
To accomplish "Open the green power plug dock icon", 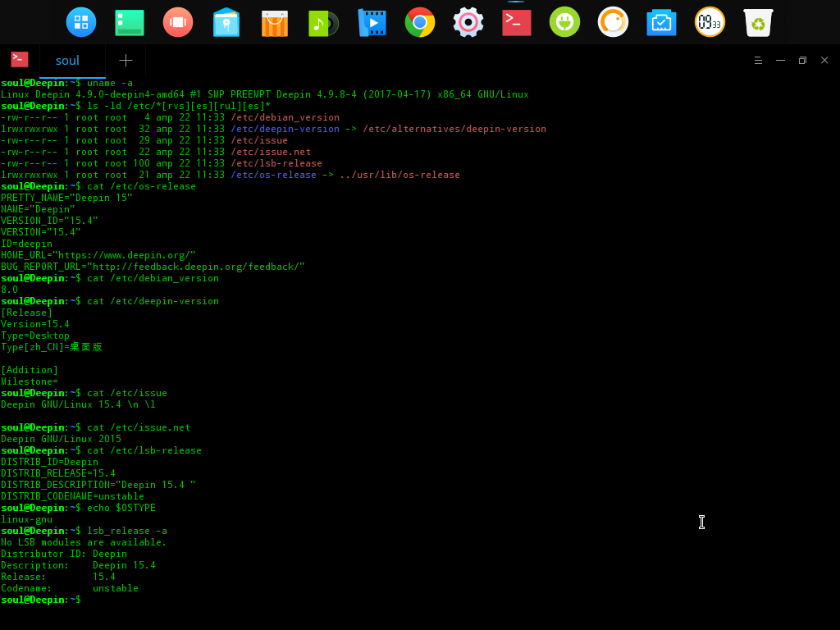I will pos(564,22).
